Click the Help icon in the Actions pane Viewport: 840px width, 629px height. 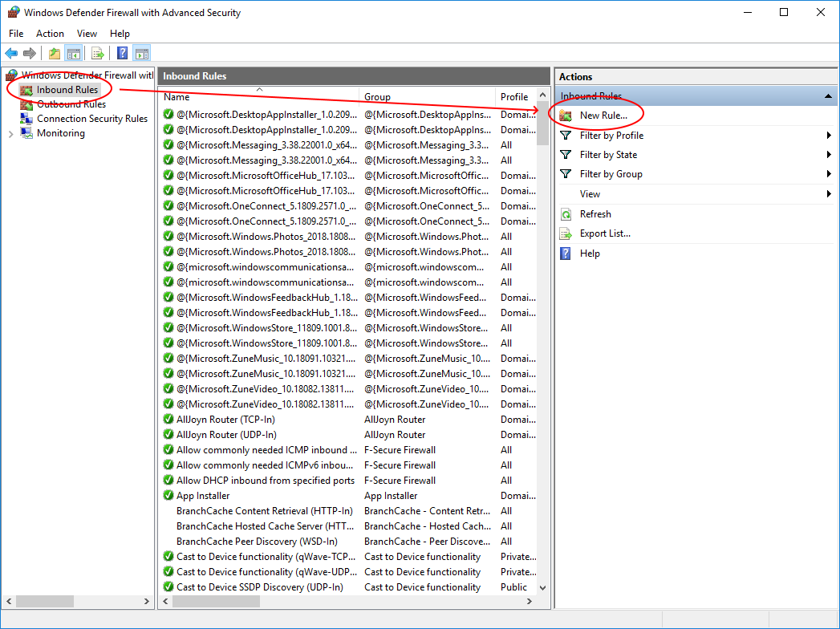566,254
